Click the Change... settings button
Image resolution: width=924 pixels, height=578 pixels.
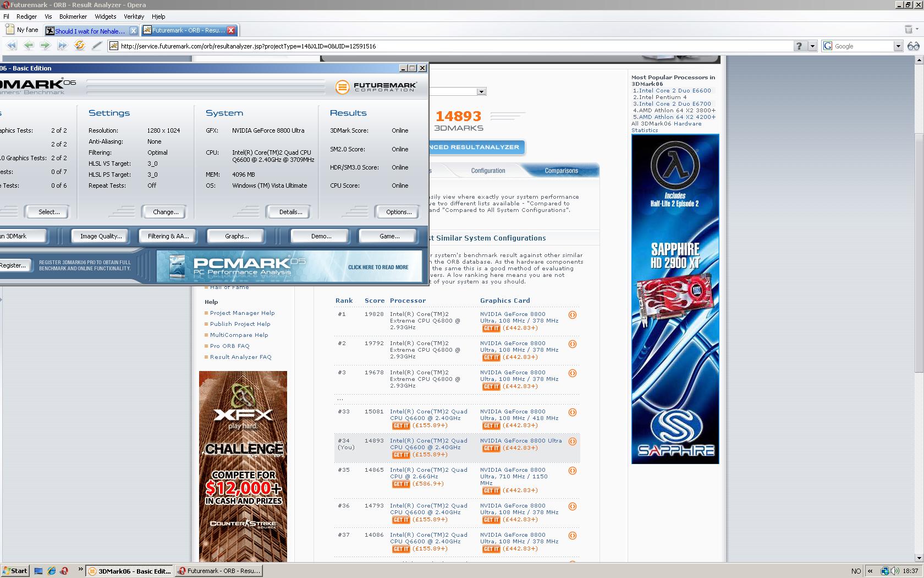(166, 212)
